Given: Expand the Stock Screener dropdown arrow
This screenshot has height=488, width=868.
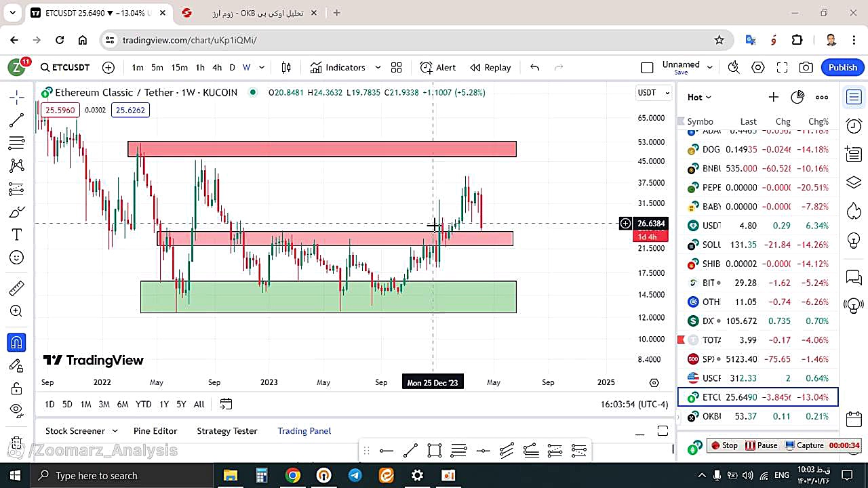Looking at the screenshot, I should click(115, 431).
